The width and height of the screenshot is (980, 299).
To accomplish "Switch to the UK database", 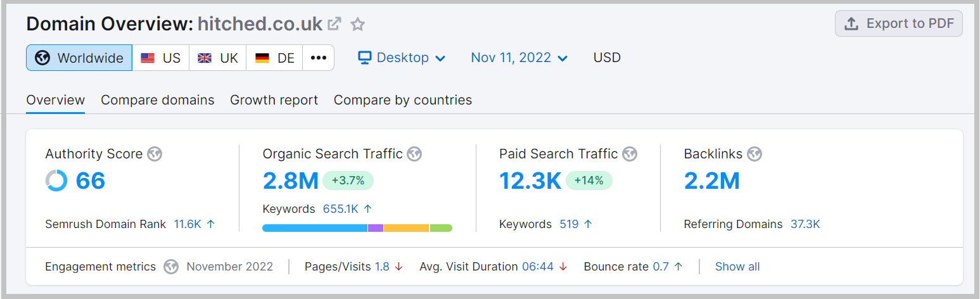I will tap(218, 58).
